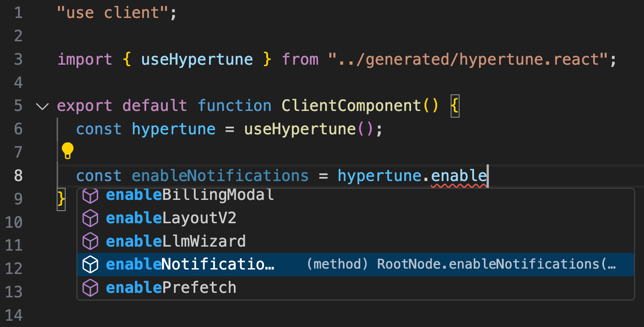The width and height of the screenshot is (644, 327).
Task: Click the cube icon beside enableLlmWizard
Action: pyautogui.click(x=91, y=241)
